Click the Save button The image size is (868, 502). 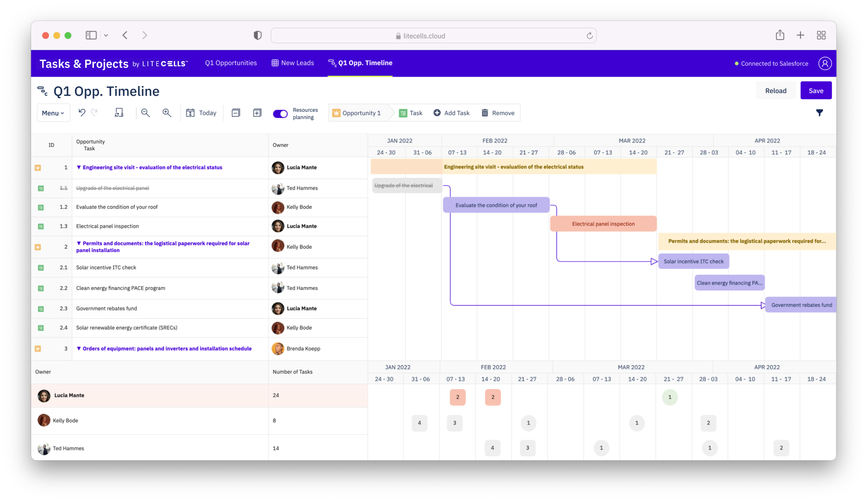[817, 90]
